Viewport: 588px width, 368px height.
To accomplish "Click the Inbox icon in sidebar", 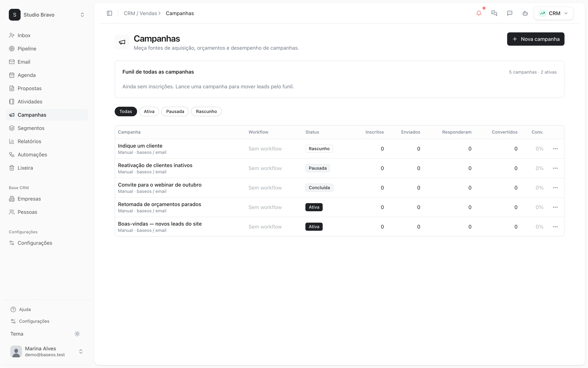I will pos(12,36).
